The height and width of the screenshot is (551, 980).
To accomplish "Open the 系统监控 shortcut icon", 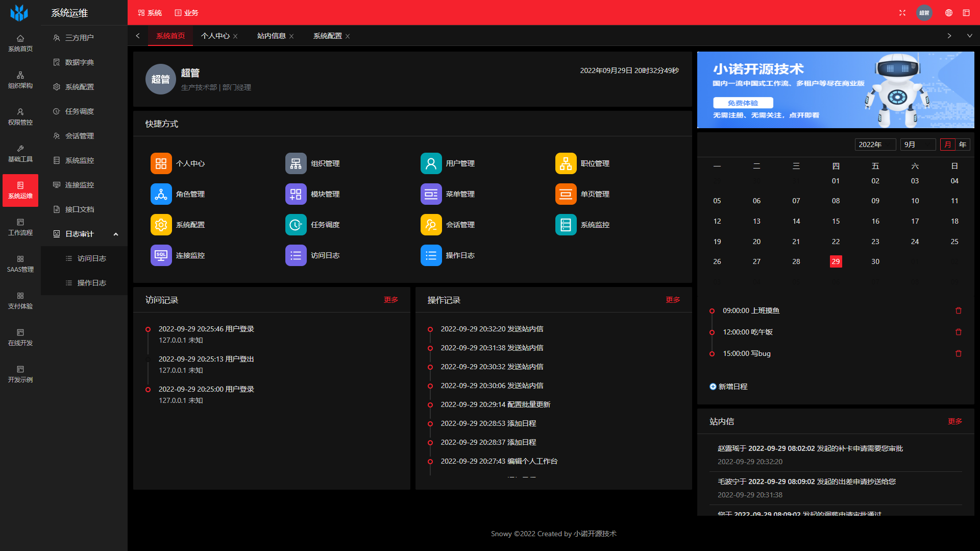I will 566,225.
